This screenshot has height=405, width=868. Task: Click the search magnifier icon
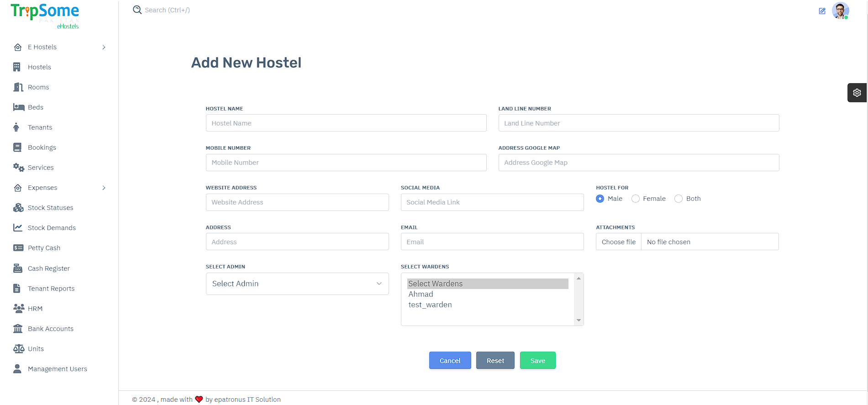coord(137,10)
